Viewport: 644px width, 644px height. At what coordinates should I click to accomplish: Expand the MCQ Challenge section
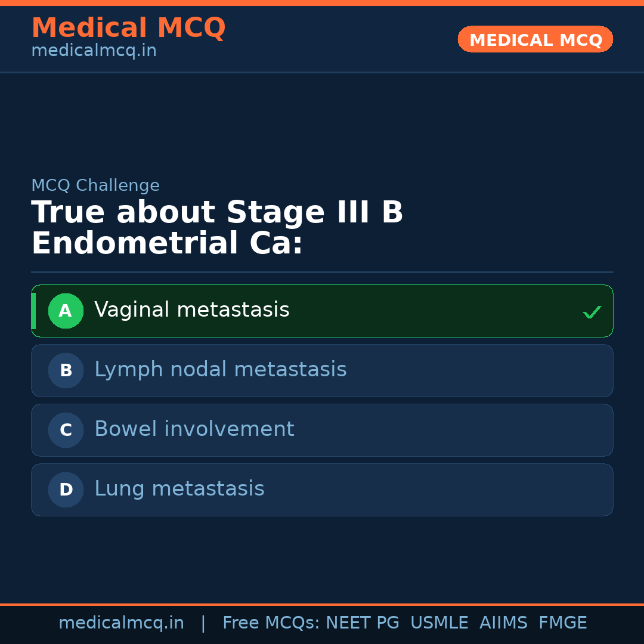coord(95,185)
